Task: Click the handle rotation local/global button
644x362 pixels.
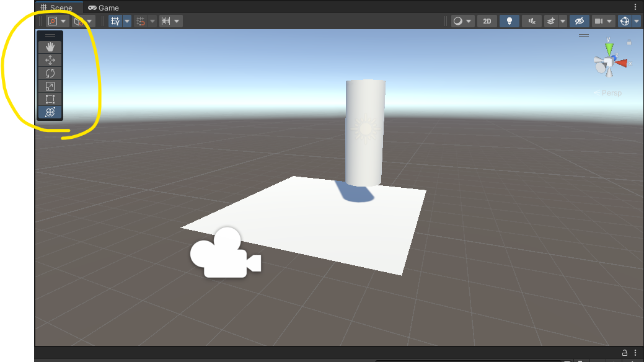Action: click(79, 21)
